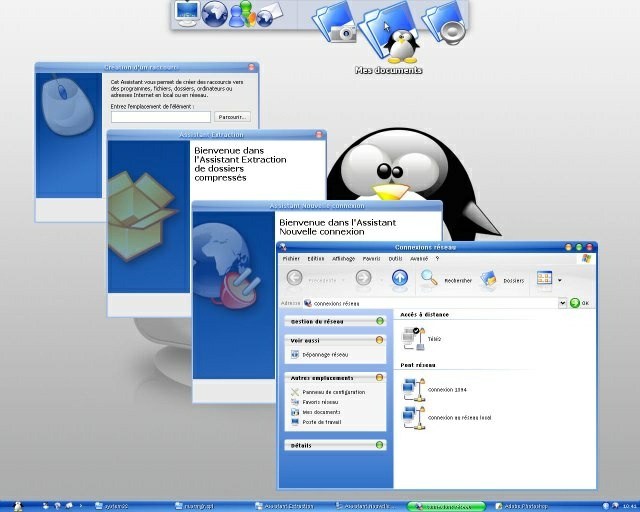Select the connexion au réseau local icon
The height and width of the screenshot is (512, 640).
coord(413,417)
